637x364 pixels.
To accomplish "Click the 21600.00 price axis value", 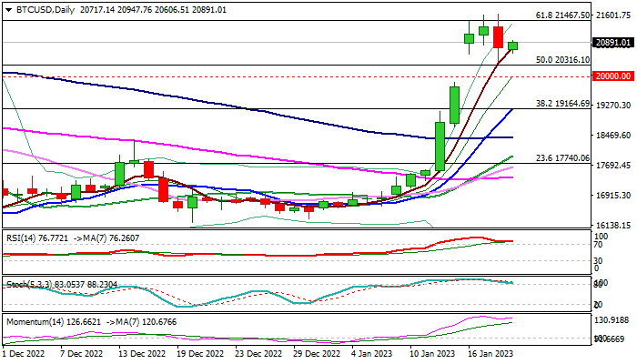I will [612, 15].
